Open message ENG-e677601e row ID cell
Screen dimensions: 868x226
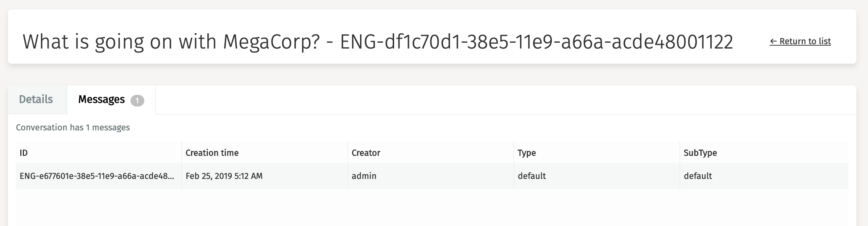point(97,176)
